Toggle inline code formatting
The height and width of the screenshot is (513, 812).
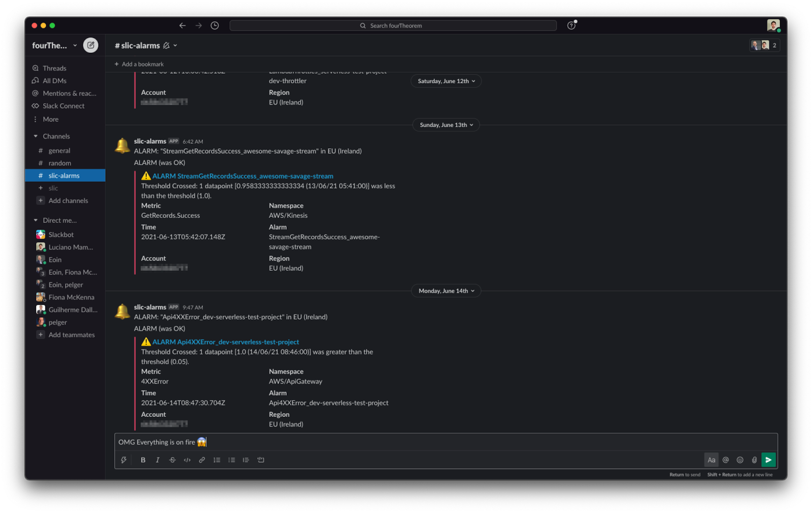point(187,460)
